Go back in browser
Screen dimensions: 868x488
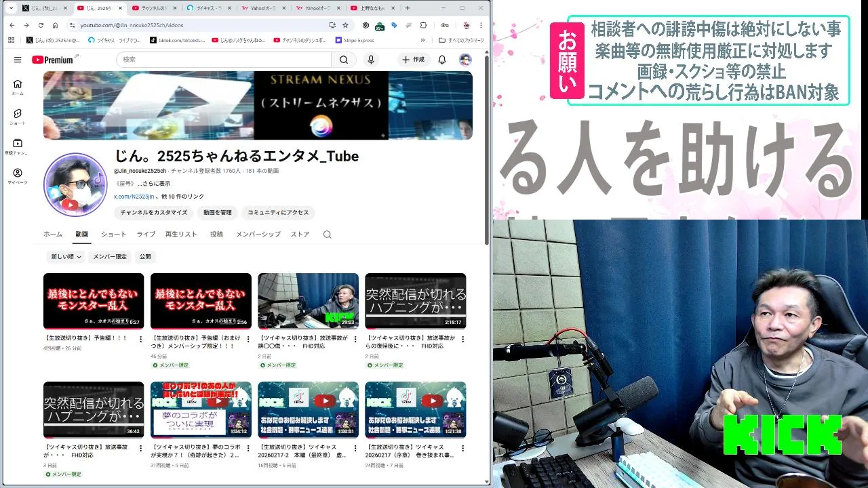12,25
